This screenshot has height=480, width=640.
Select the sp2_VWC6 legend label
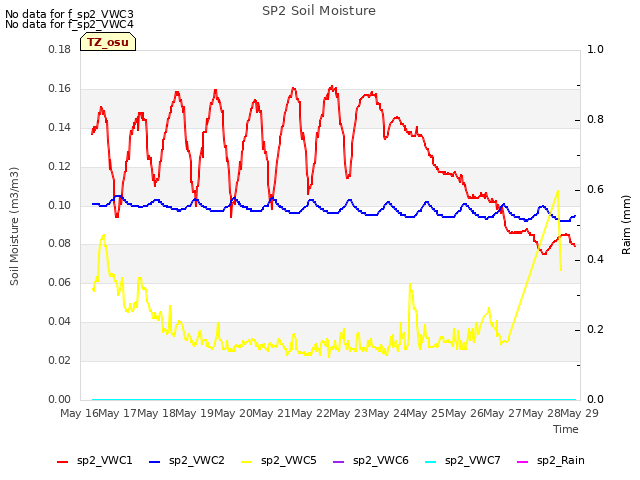[x=381, y=461]
